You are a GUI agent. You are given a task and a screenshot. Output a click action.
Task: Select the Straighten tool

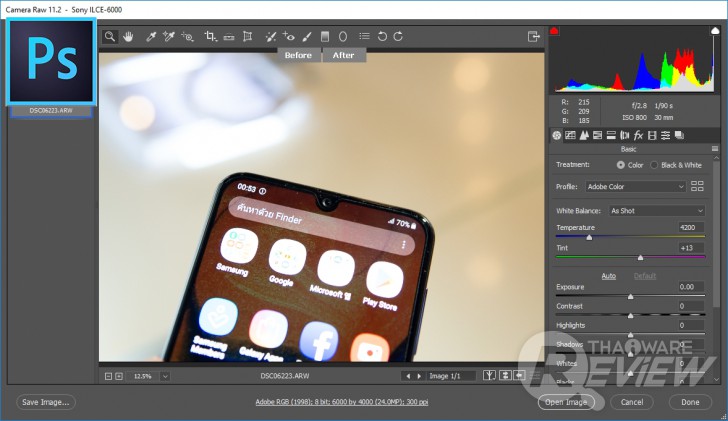229,37
